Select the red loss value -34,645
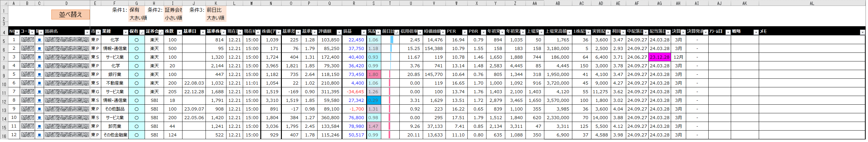 [354, 92]
